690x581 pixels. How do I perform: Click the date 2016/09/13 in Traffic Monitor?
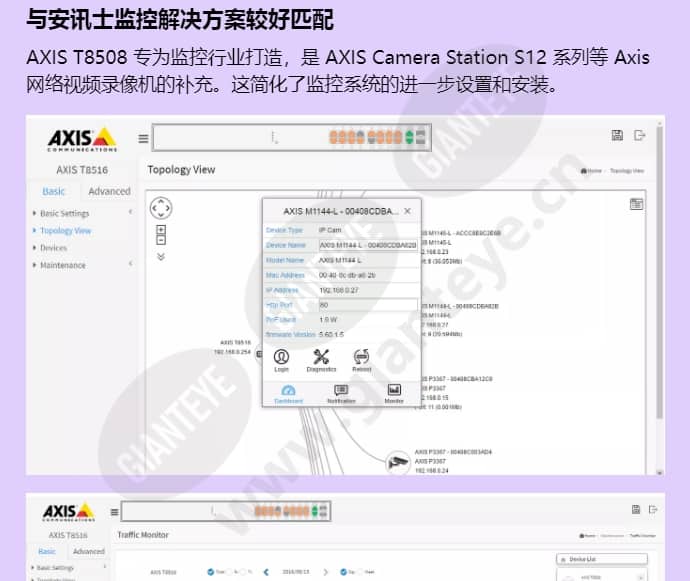(x=296, y=572)
